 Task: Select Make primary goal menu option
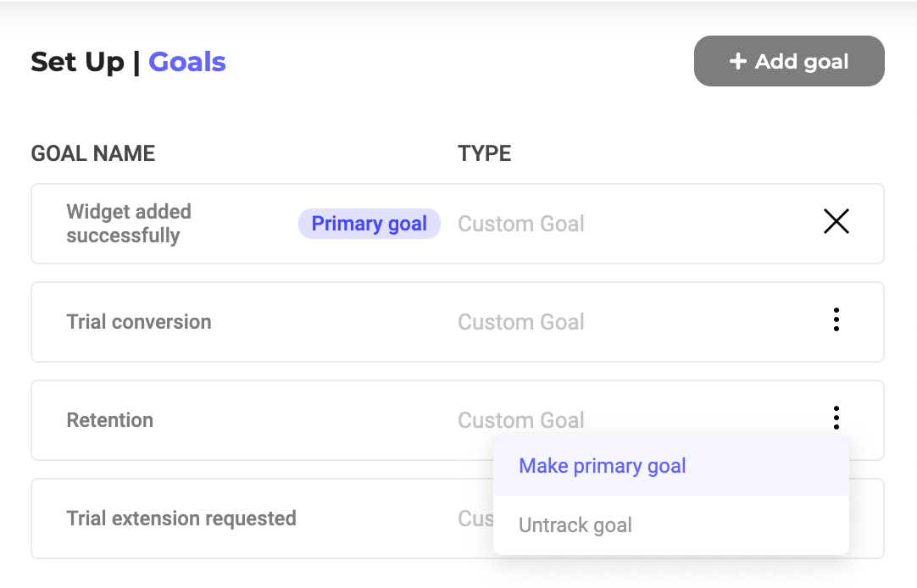pyautogui.click(x=603, y=466)
